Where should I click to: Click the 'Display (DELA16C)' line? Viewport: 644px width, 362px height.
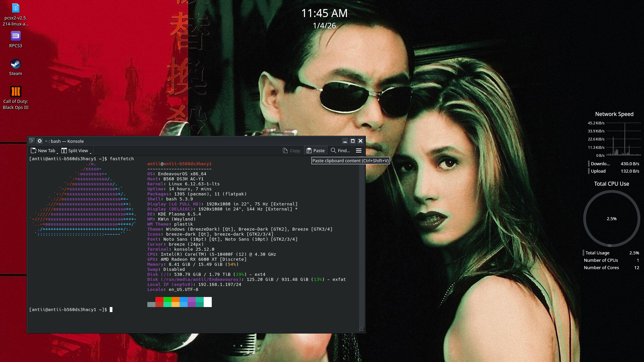click(x=222, y=209)
